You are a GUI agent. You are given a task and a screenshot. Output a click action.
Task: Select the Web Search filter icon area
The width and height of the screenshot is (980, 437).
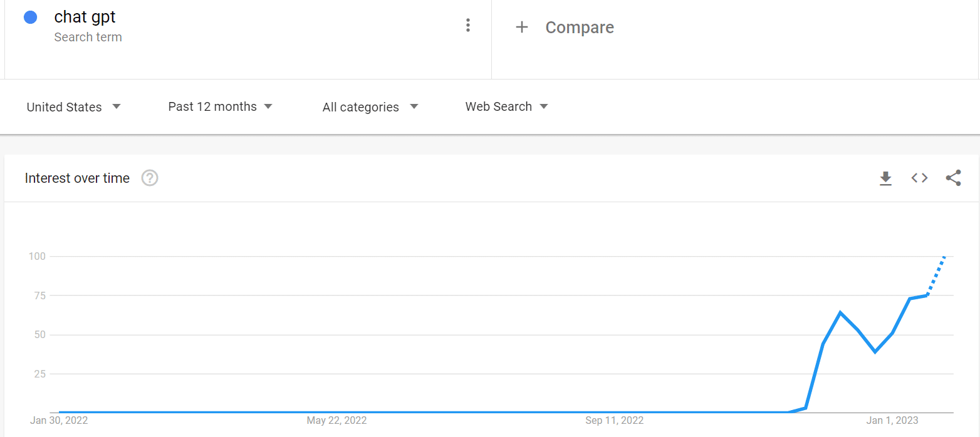point(544,106)
